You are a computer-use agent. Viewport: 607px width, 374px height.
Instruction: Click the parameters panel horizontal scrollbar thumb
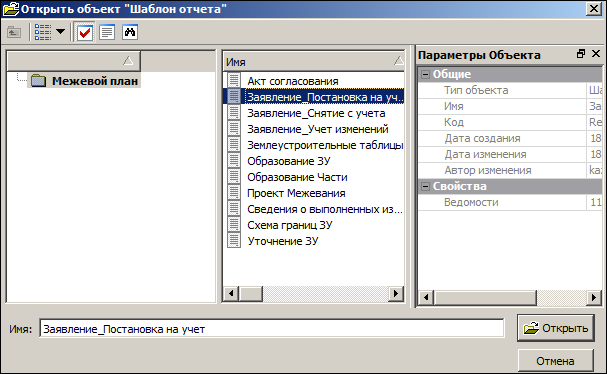click(x=485, y=297)
